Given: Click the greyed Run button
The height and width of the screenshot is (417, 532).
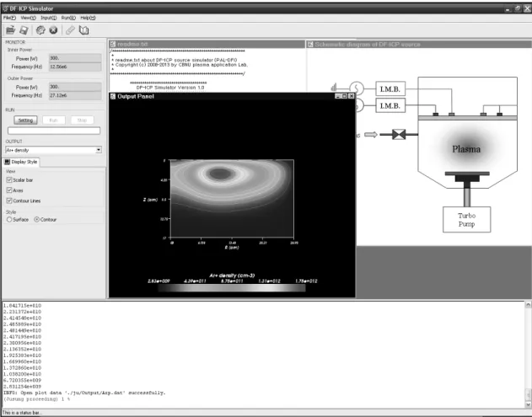Looking at the screenshot, I should pyautogui.click(x=53, y=120).
